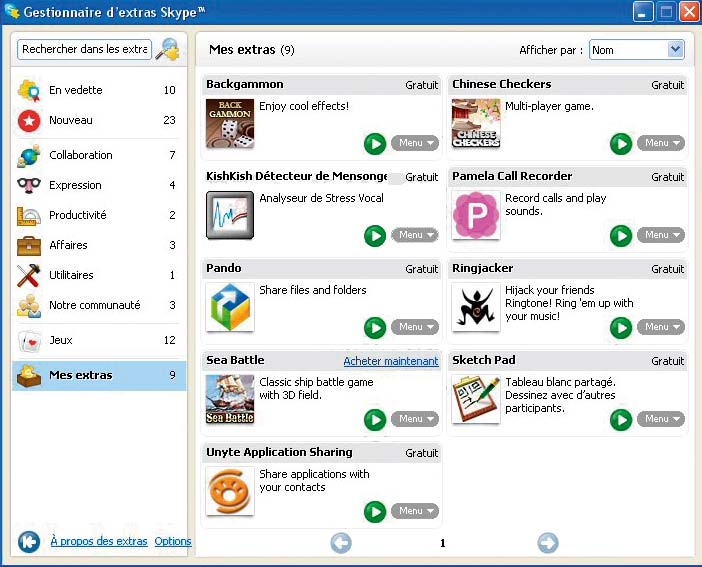Screen dimensions: 702x567
Task: Click the Mes extras box icon
Action: coord(29,375)
